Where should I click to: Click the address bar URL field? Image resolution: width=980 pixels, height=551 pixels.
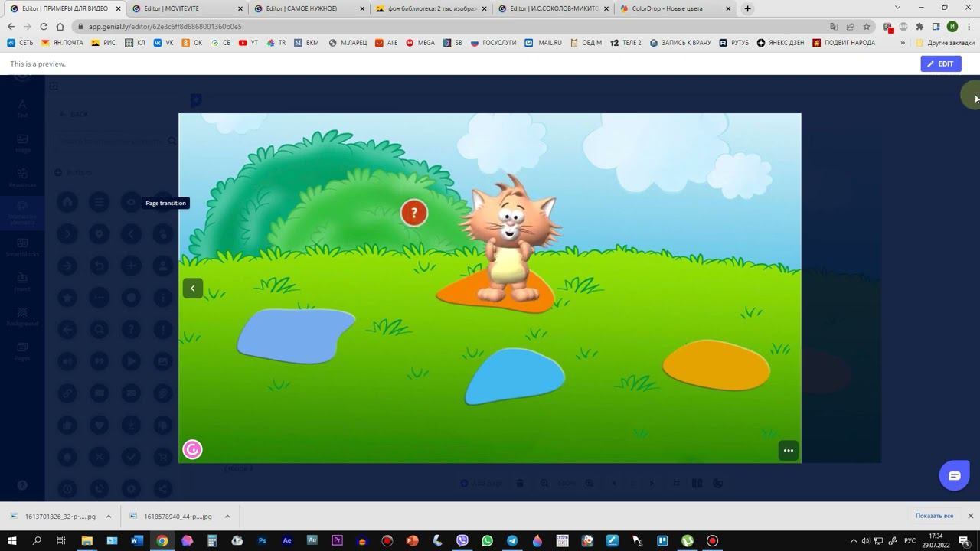pyautogui.click(x=452, y=26)
